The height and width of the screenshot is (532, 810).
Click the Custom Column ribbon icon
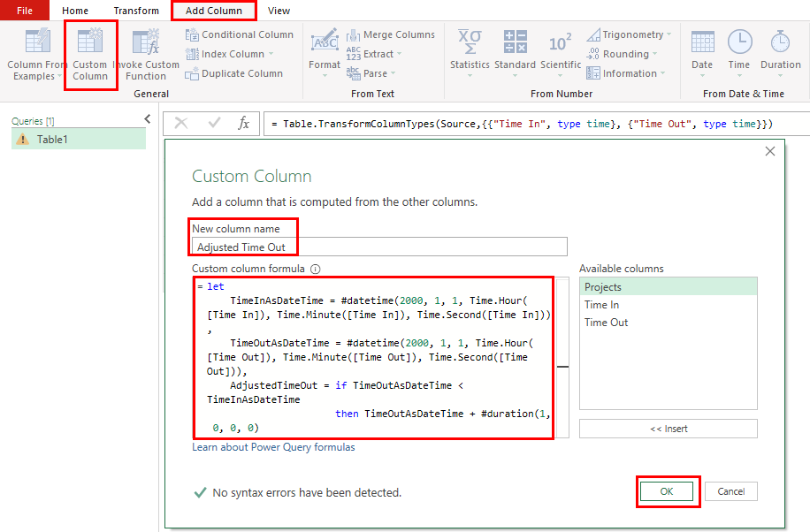coord(90,42)
